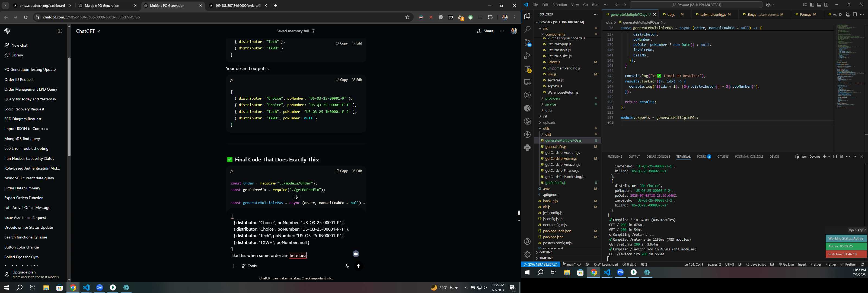
Task: Open VS Code Manage gear icon
Action: tap(527, 254)
